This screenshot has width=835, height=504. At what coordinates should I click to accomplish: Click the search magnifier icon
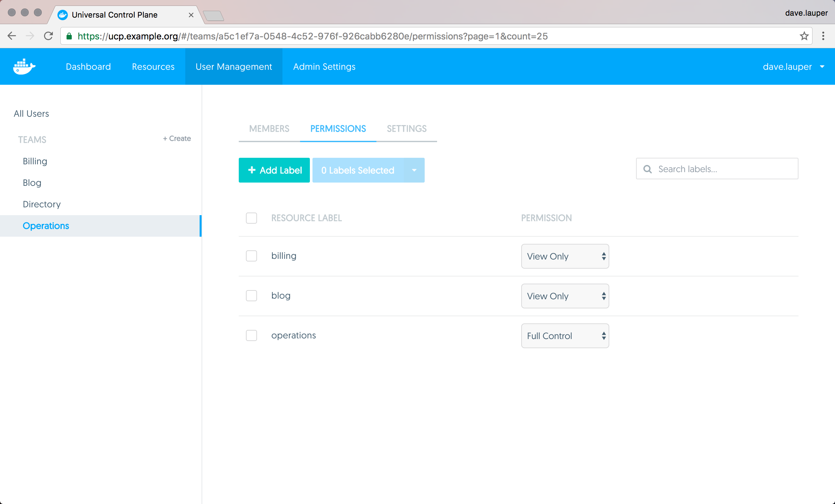647,169
